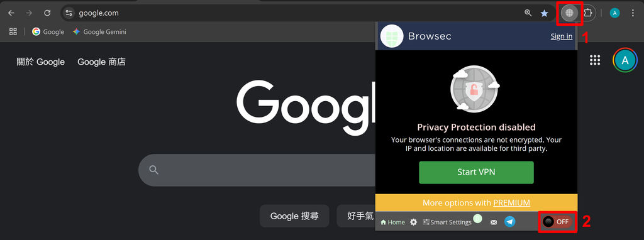644x240 pixels.
Task: Open the Google 商店 link
Action: point(101,62)
